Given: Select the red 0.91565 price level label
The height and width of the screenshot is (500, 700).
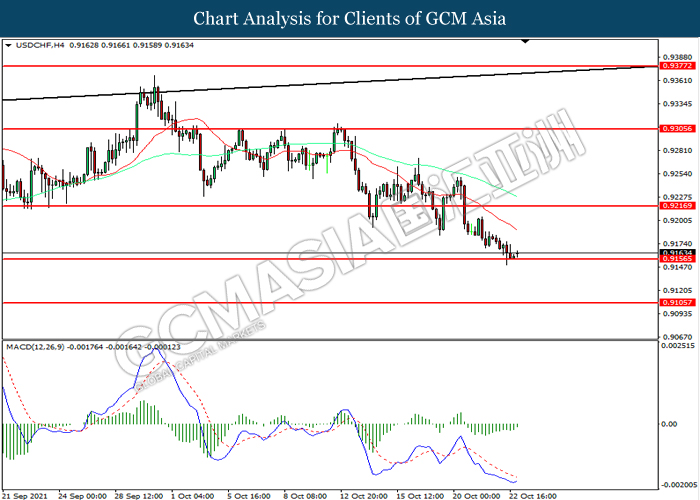Looking at the screenshot, I should tap(677, 259).
